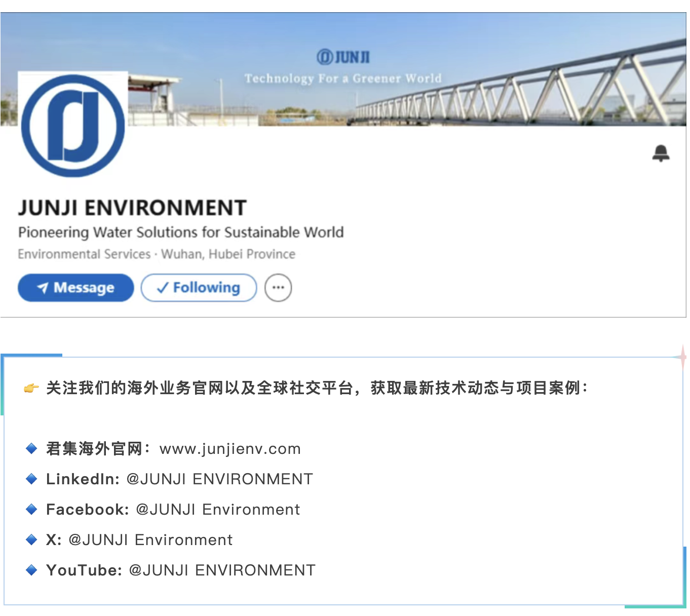Send a message via Message button
690x616 pixels.
(75, 288)
